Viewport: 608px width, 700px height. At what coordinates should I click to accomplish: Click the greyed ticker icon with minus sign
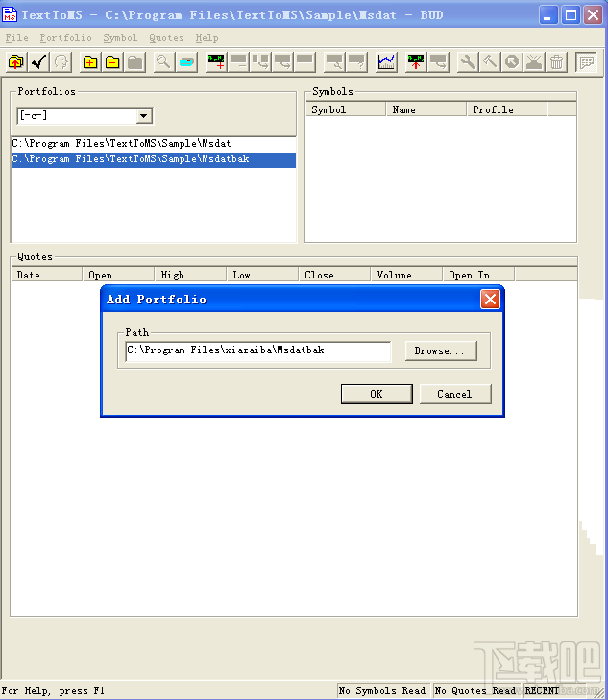pos(238,62)
